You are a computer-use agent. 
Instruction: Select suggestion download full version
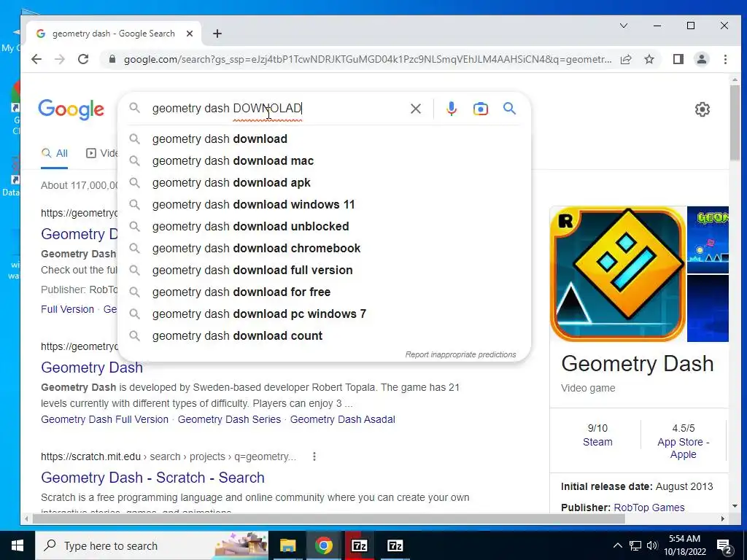(324, 271)
